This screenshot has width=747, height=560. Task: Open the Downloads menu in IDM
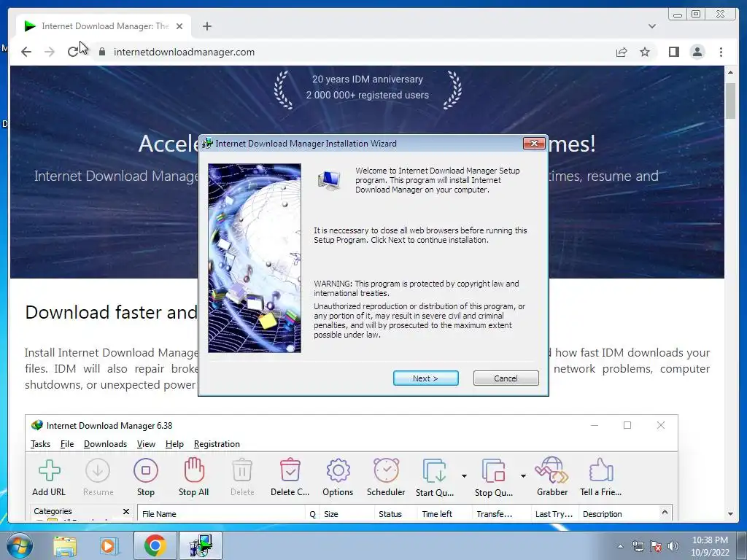(105, 444)
